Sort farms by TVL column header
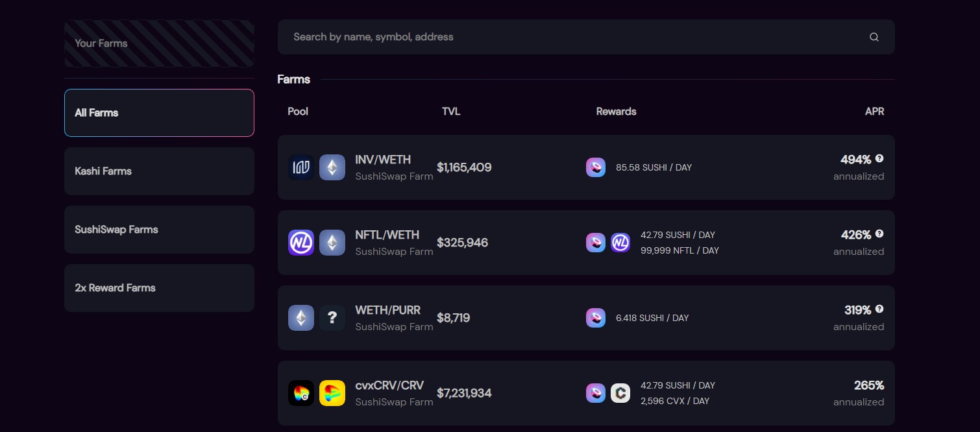980x432 pixels. coord(451,112)
